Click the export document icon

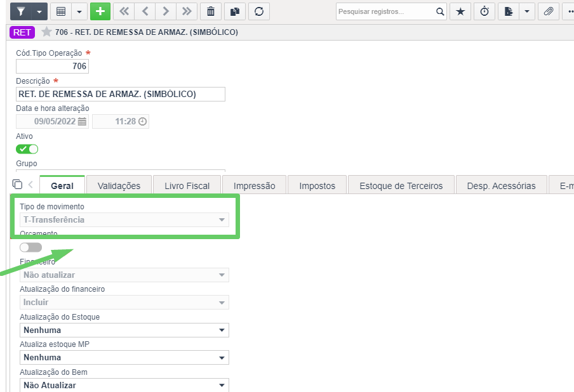(x=509, y=11)
